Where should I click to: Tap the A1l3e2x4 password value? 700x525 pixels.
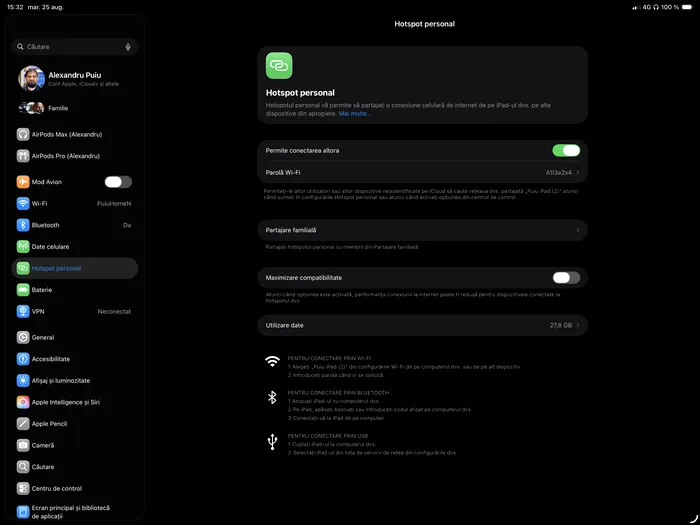coord(558,173)
